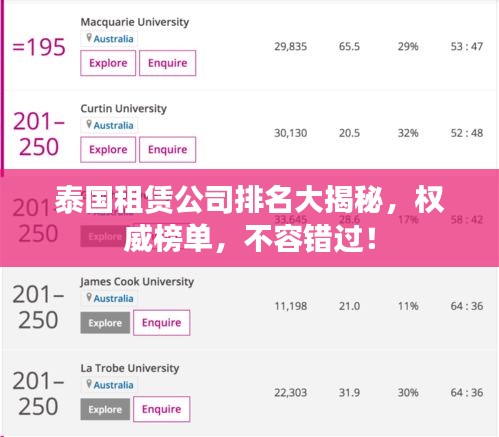Open Australia link under James Cook University
The image size is (499, 437).
(x=113, y=299)
